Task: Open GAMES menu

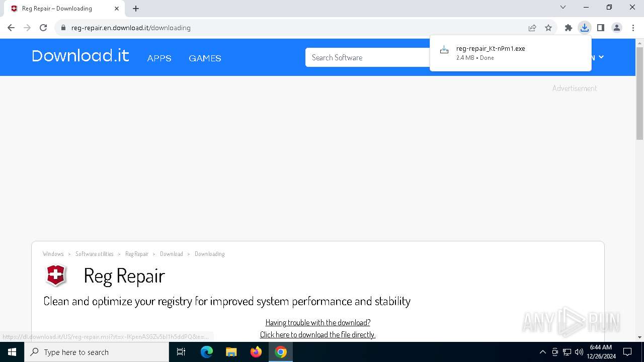Action: coord(205,58)
